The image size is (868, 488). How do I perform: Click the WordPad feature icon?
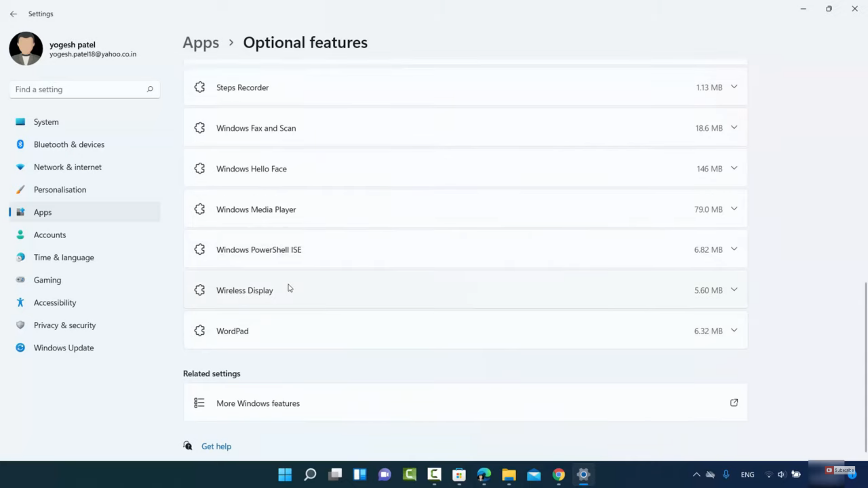[x=199, y=331]
